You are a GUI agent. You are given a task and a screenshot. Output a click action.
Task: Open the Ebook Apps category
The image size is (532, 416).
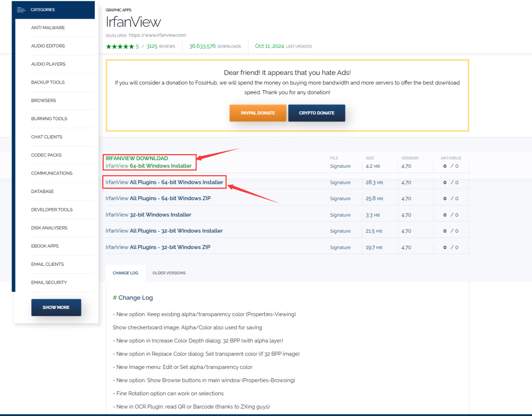pos(45,246)
